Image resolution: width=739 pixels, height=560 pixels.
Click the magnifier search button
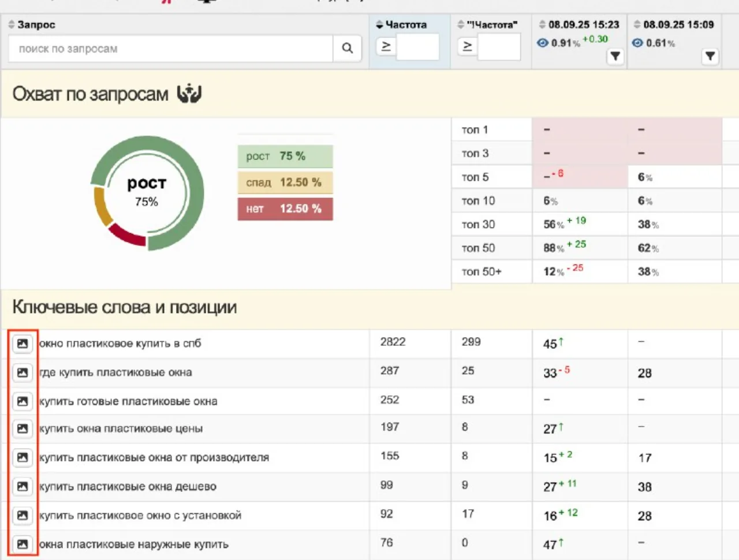click(347, 48)
